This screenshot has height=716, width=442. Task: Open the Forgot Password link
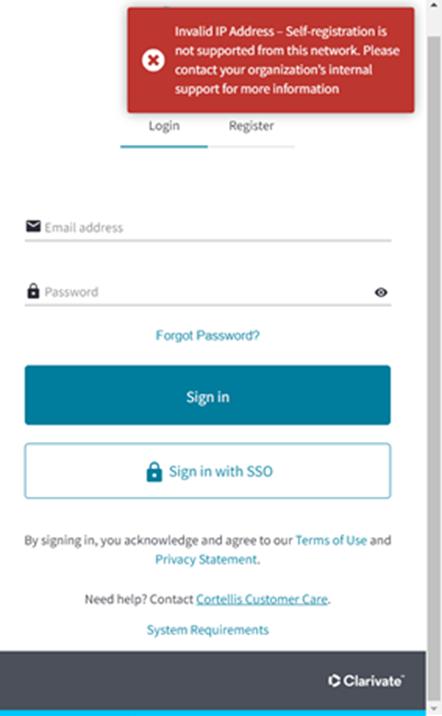(208, 336)
